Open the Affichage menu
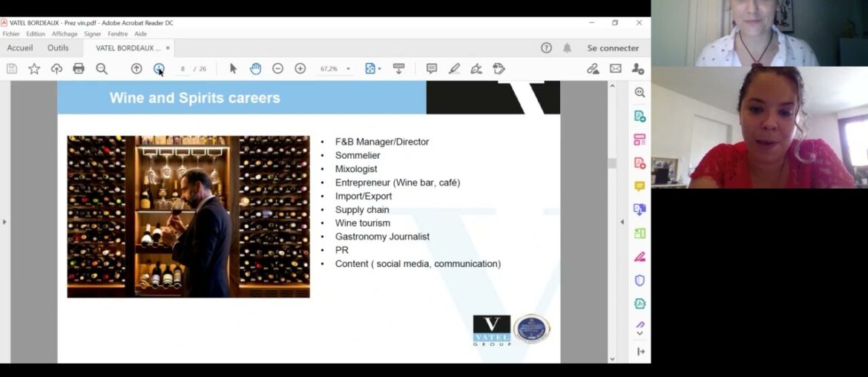The width and height of the screenshot is (868, 377). click(65, 34)
